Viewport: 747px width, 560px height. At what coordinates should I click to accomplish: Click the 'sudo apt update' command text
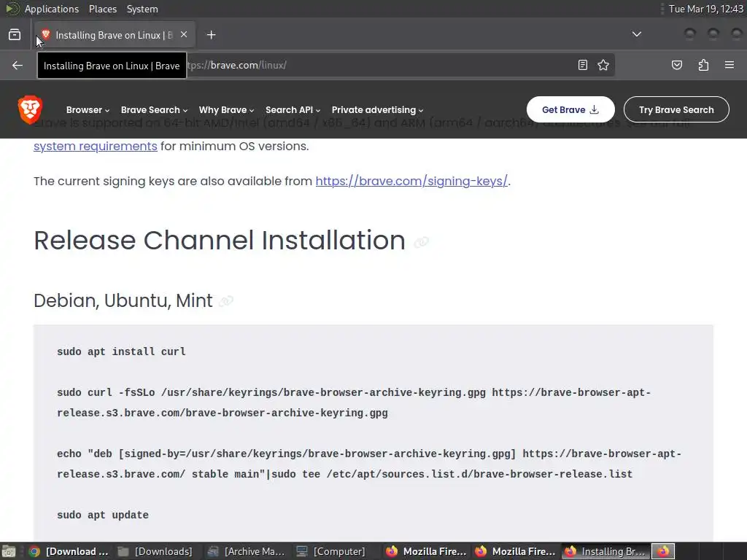coord(102,516)
